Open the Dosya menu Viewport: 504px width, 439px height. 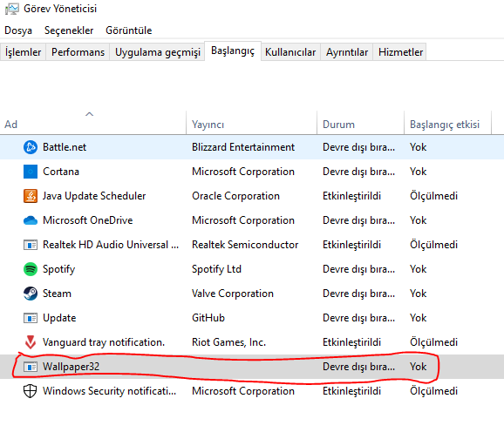(18, 30)
